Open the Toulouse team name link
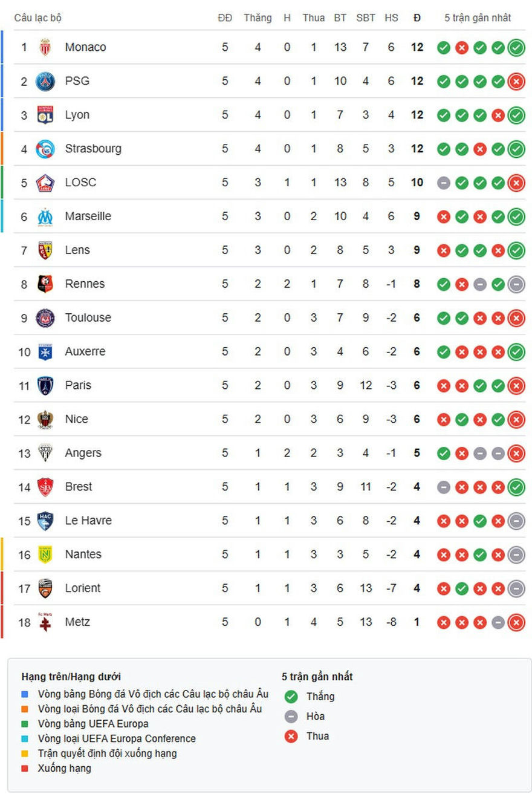This screenshot has height=794, width=532. click(88, 317)
